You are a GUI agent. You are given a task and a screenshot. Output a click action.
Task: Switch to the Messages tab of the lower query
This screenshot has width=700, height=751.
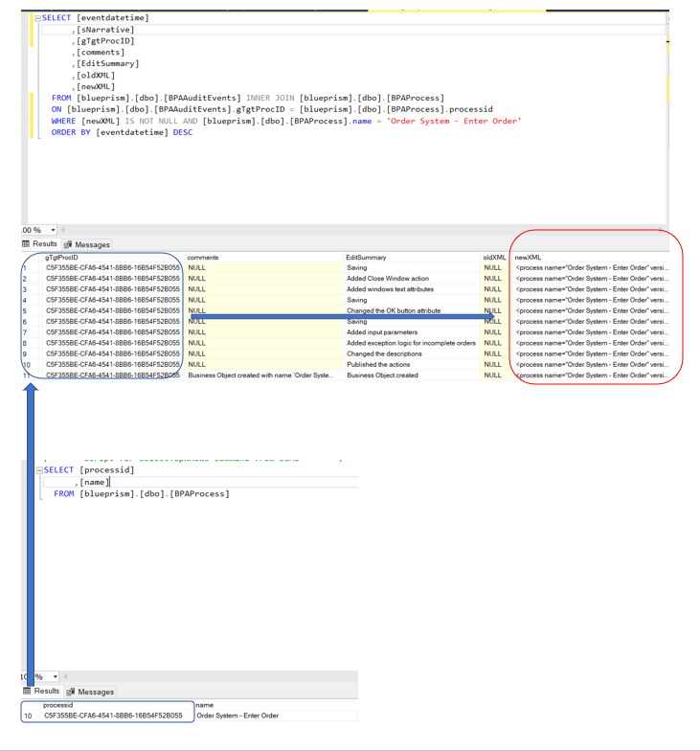click(90, 692)
